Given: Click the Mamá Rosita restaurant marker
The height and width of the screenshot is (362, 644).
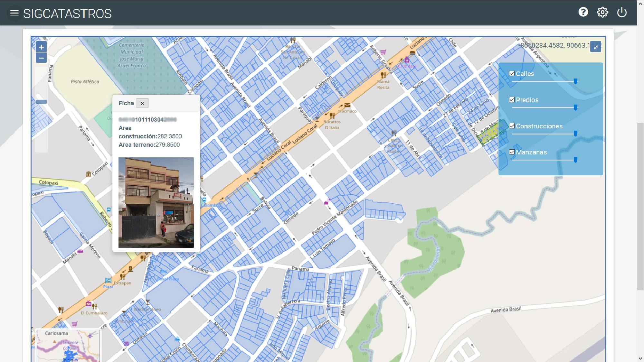Looking at the screenshot, I should [x=383, y=75].
